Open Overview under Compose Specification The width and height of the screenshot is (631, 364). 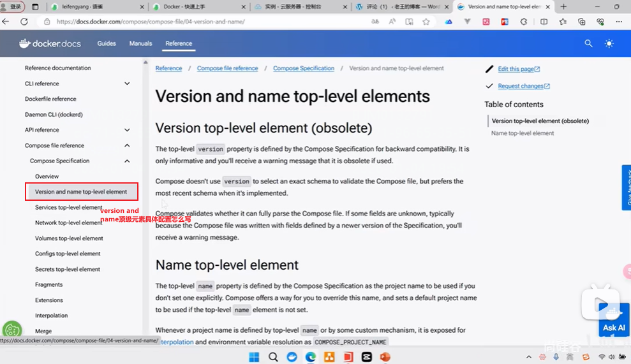pyautogui.click(x=47, y=177)
